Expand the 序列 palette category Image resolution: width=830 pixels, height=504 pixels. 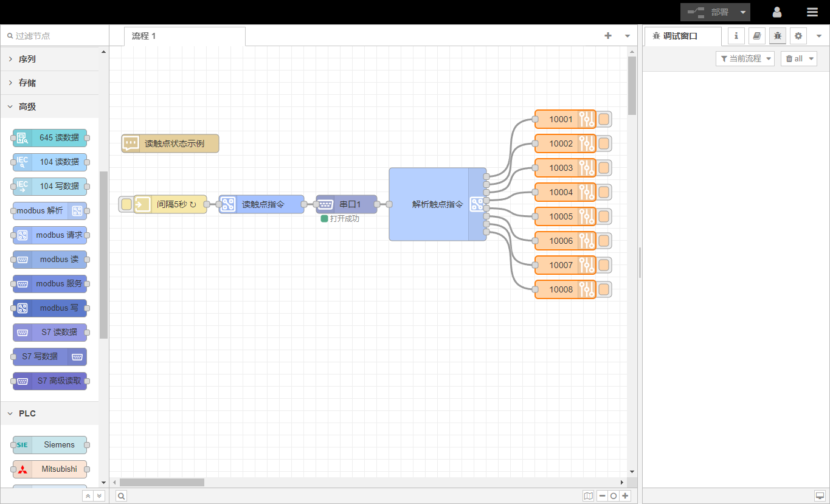27,59
